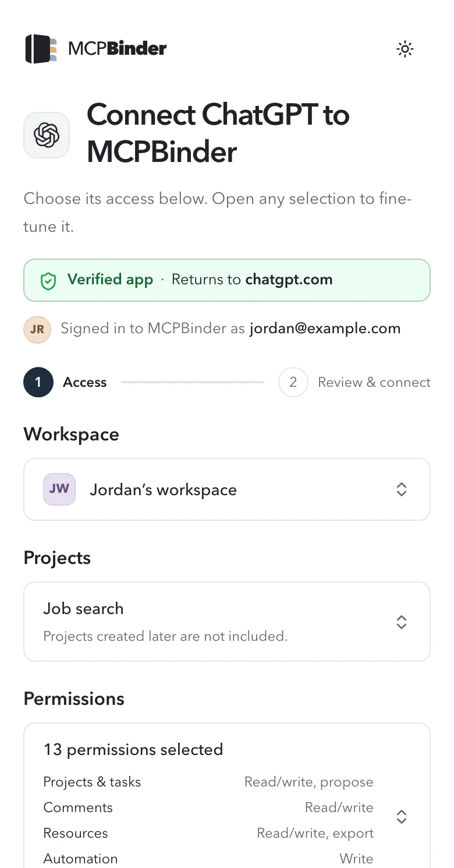The height and width of the screenshot is (868, 454).
Task: Click the MCPBinder wordmark text
Action: (117, 49)
